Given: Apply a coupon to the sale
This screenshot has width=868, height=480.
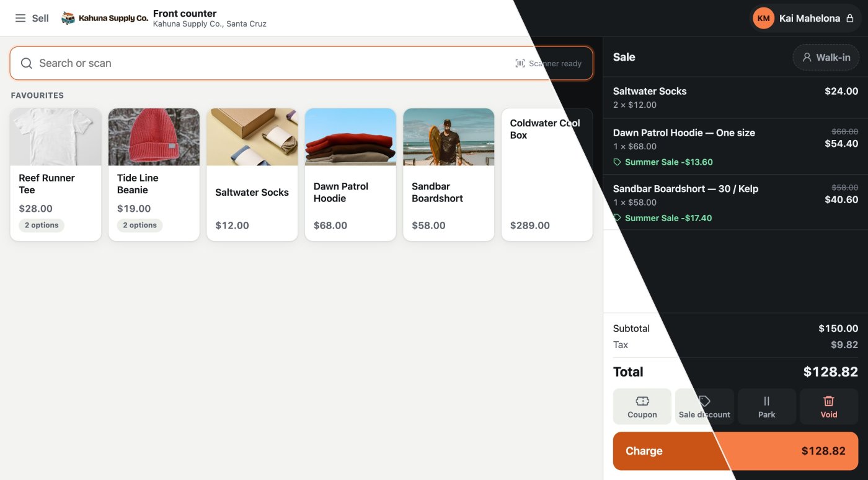Looking at the screenshot, I should click(x=642, y=406).
